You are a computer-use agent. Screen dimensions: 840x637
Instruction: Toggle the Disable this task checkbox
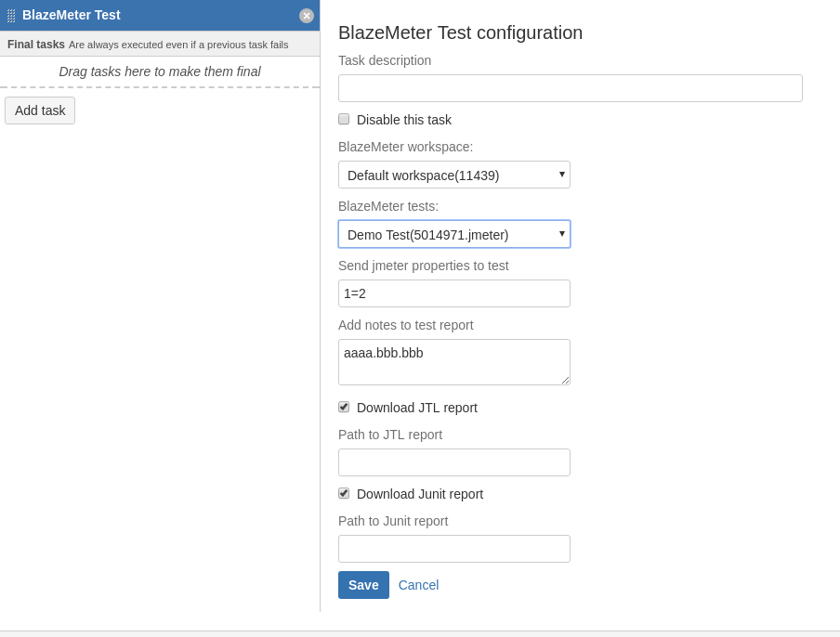click(344, 119)
